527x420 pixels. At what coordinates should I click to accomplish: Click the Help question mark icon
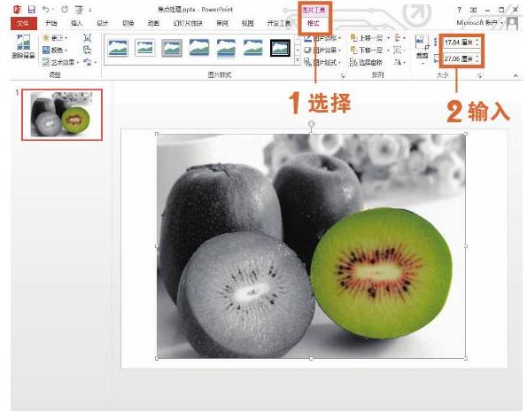460,10
